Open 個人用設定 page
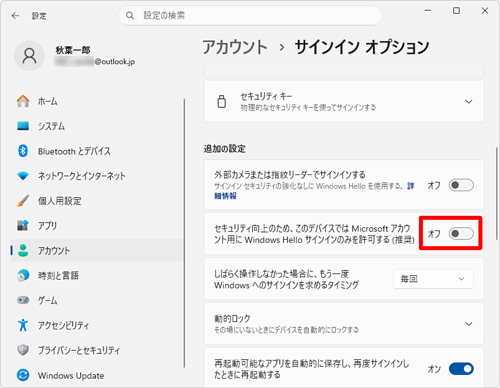Viewport: 500px width, 388px height. (x=97, y=201)
